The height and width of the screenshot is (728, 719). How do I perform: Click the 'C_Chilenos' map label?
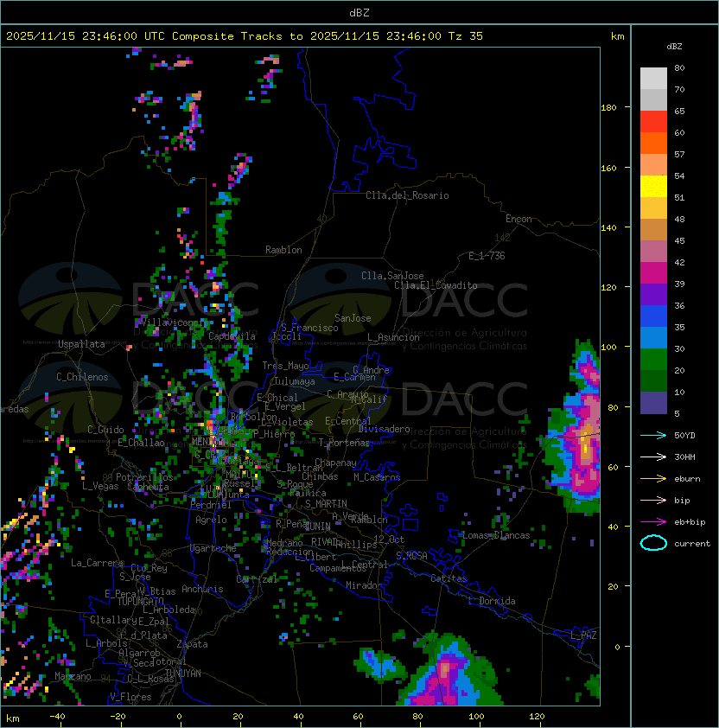click(x=82, y=377)
